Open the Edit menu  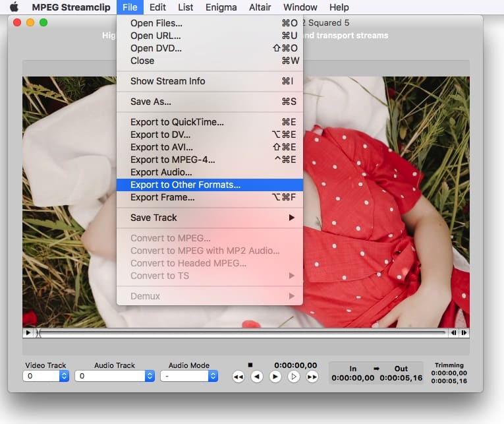157,7
